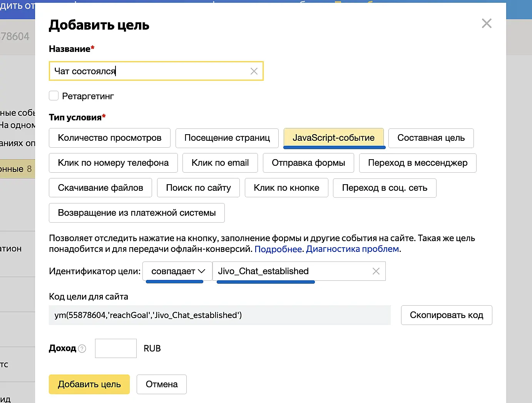Select Количество просмотров condition type
The height and width of the screenshot is (403, 532).
109,138
